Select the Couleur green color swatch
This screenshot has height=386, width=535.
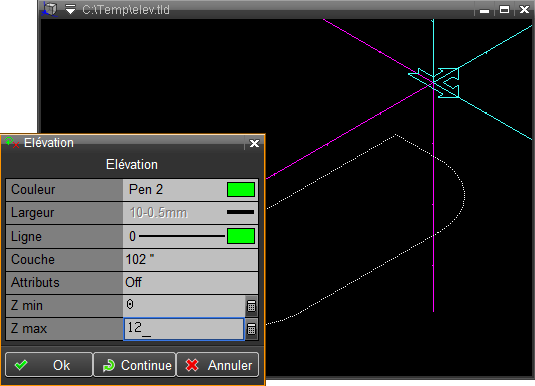coord(241,189)
